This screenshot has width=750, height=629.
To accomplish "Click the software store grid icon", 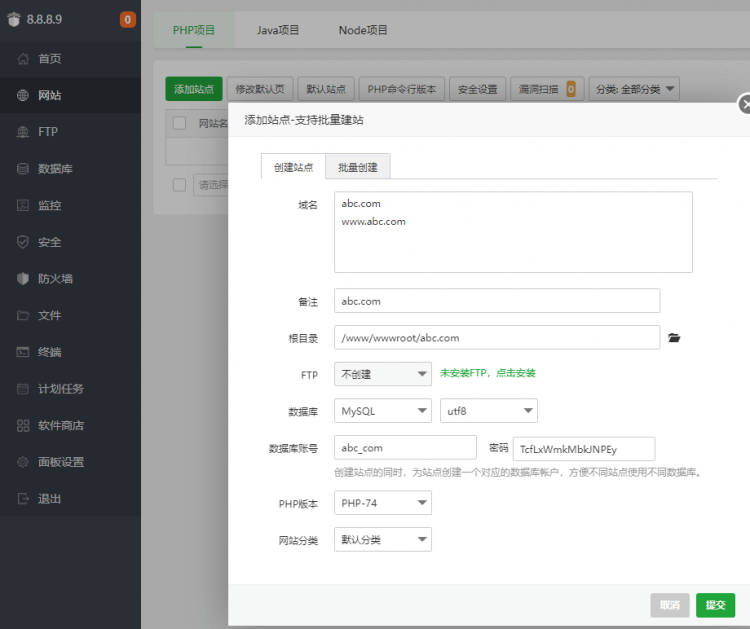I will point(23,425).
